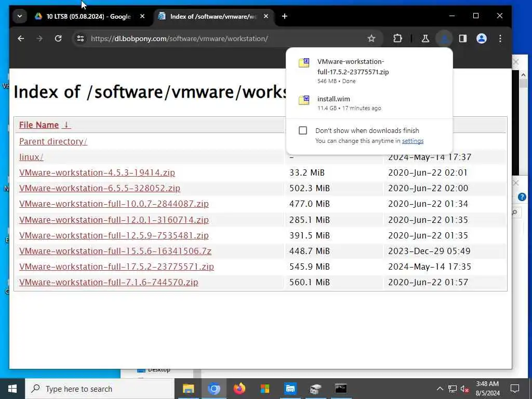Open the network status tray icon
This screenshot has height=399, width=532.
tap(453, 389)
